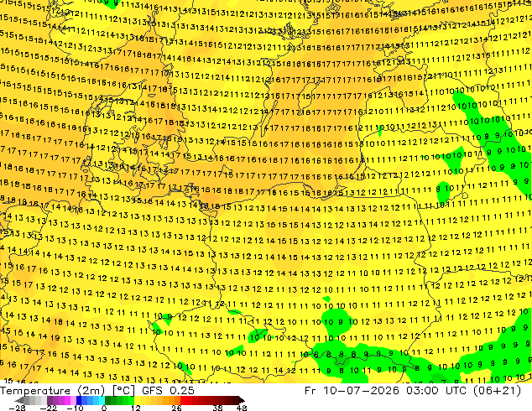
Task: Click the "[°C]" unit label
Action: click(123, 391)
